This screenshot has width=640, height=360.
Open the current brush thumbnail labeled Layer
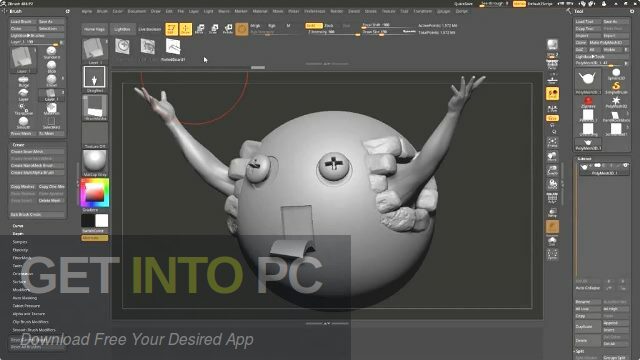coord(95,51)
